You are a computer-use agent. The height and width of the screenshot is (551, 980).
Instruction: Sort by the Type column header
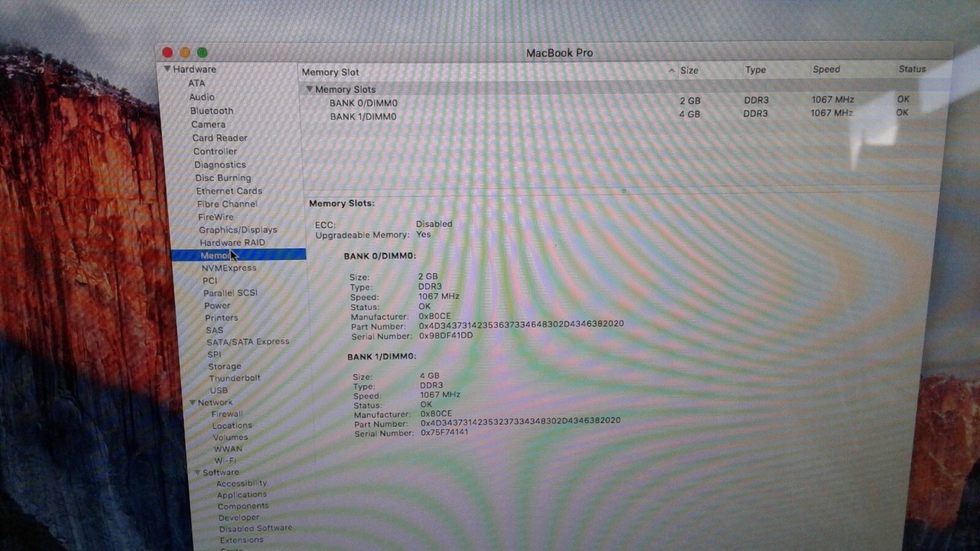tap(755, 70)
